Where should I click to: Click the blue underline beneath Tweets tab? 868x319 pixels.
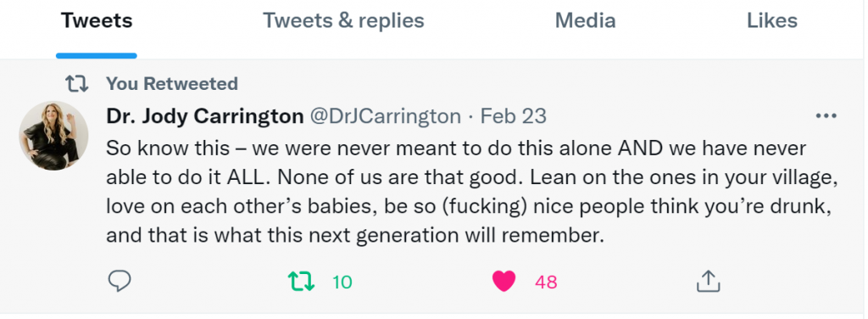[97, 55]
